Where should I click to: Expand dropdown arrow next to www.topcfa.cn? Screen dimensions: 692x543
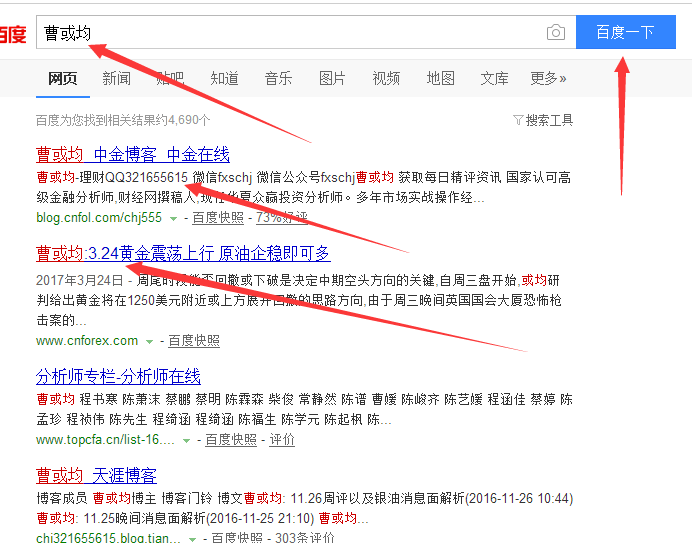(187, 441)
